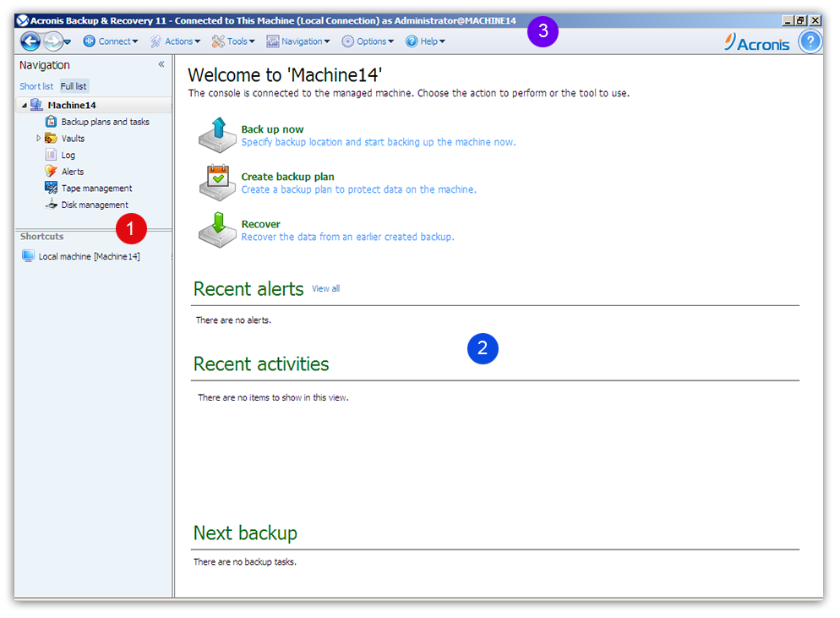Viewport: 840px width, 618px height.
Task: Open the Log view
Action: pos(68,155)
